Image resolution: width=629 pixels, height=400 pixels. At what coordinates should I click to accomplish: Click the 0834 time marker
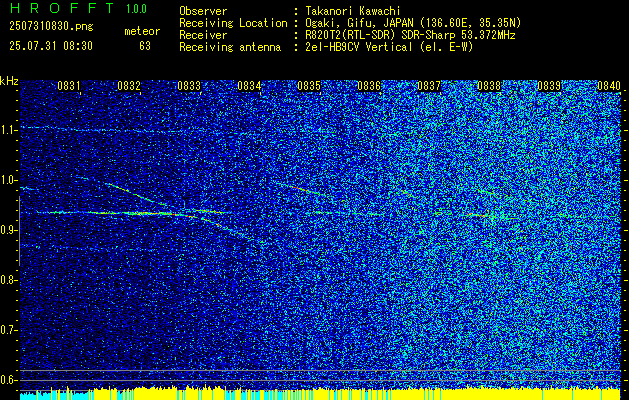249,85
